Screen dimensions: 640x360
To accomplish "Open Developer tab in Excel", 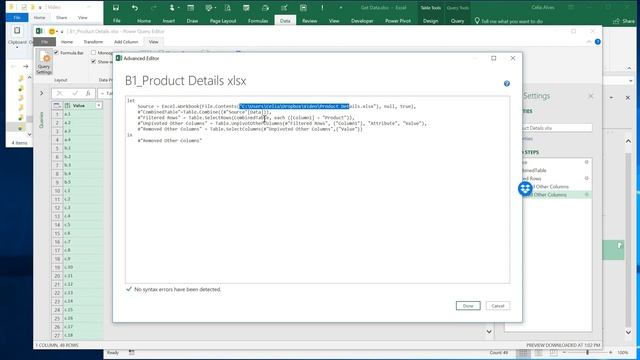I will [362, 21].
